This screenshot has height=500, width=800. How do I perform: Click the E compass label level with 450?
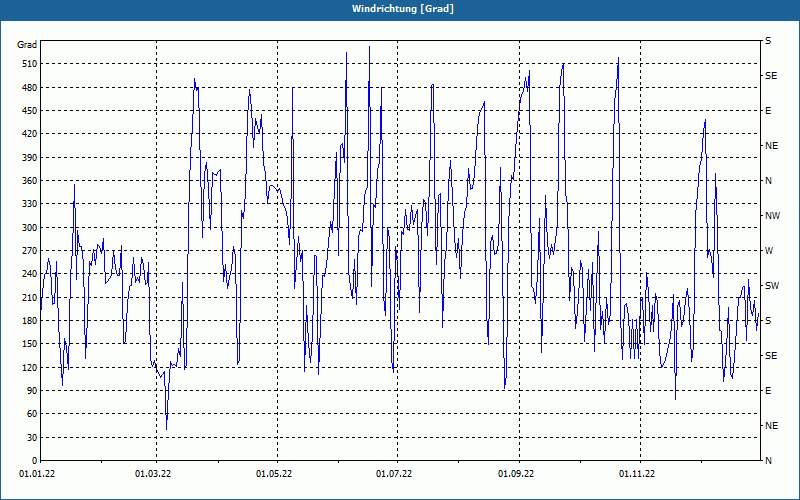click(x=768, y=111)
